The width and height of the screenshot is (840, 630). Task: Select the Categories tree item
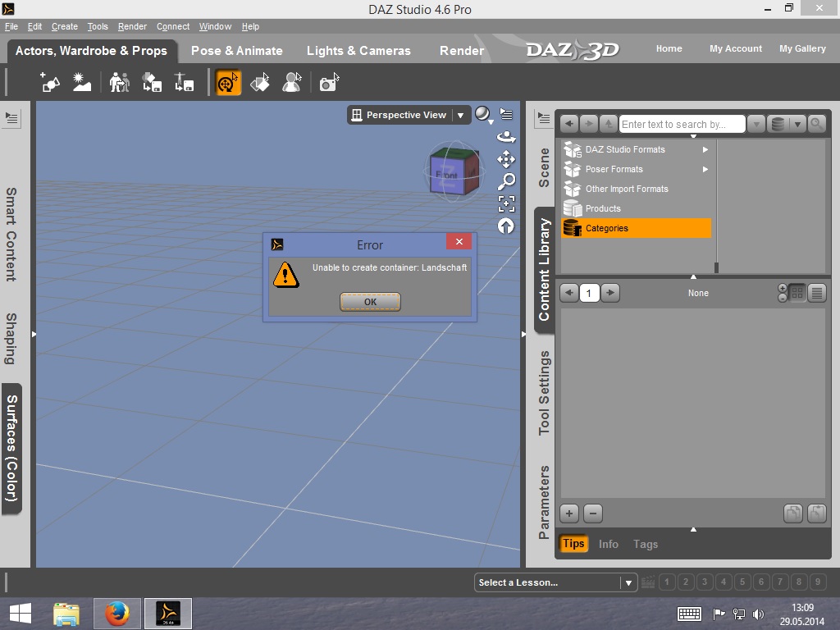point(637,228)
